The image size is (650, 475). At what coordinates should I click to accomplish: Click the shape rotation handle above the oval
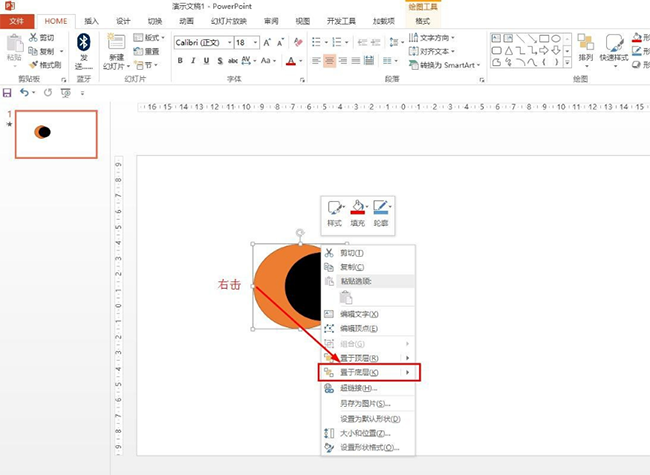(300, 233)
